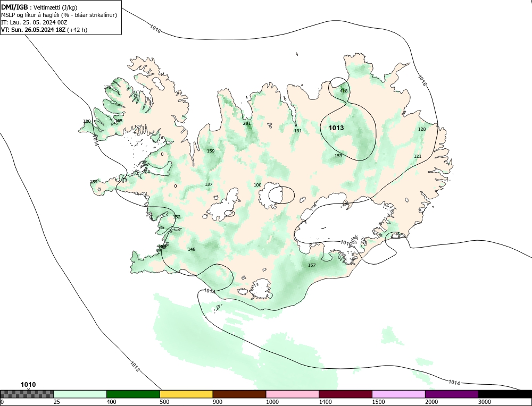Click the map value 152
Image resolution: width=532 pixels, height=406 pixels.
[177, 217]
